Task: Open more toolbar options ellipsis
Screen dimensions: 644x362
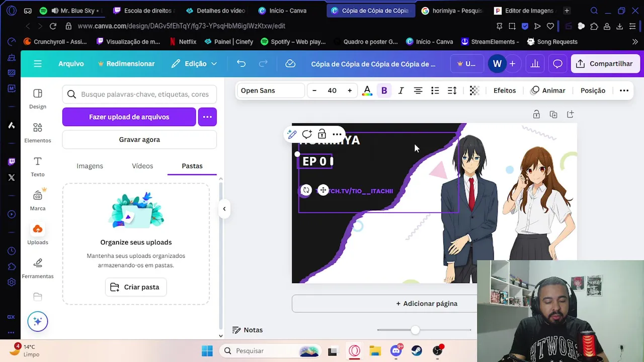Action: click(624, 90)
